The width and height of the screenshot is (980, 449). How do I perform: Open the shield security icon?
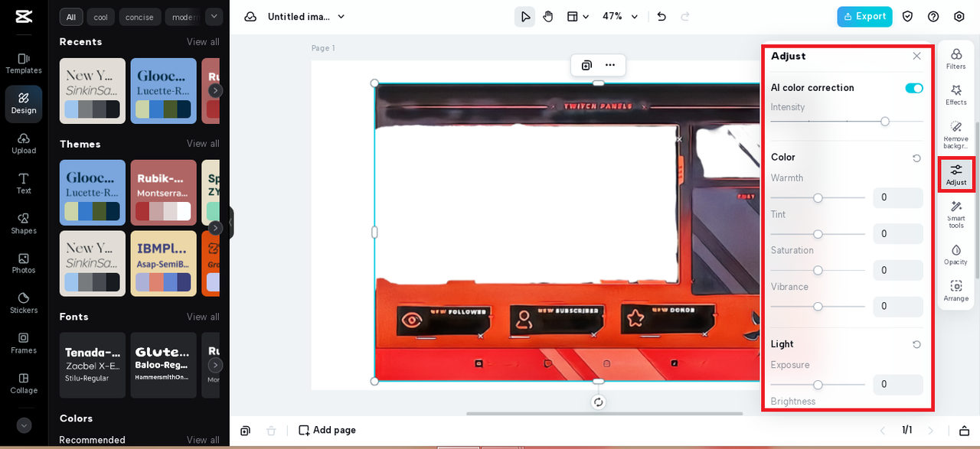(907, 17)
